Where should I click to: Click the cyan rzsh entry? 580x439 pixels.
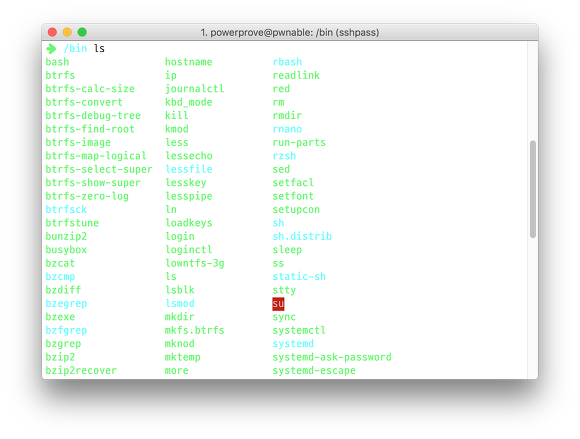(x=284, y=156)
